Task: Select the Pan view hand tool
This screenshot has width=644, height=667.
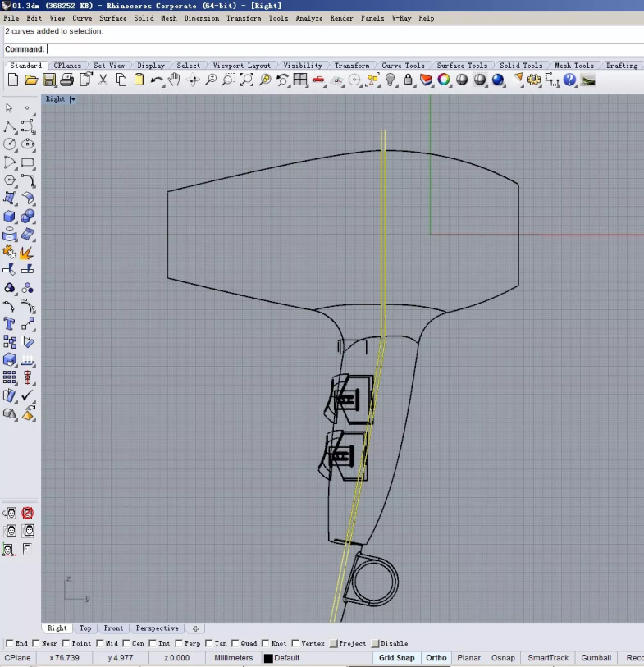Action: coord(175,80)
